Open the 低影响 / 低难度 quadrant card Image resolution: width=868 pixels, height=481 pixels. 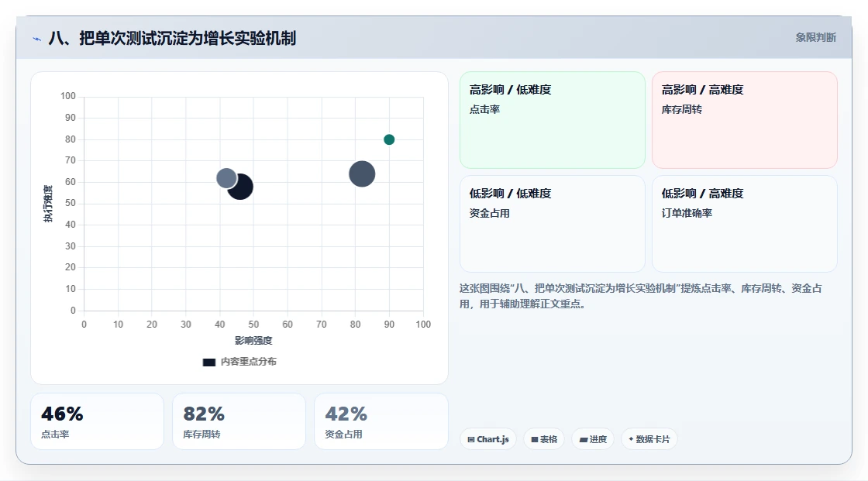click(553, 224)
